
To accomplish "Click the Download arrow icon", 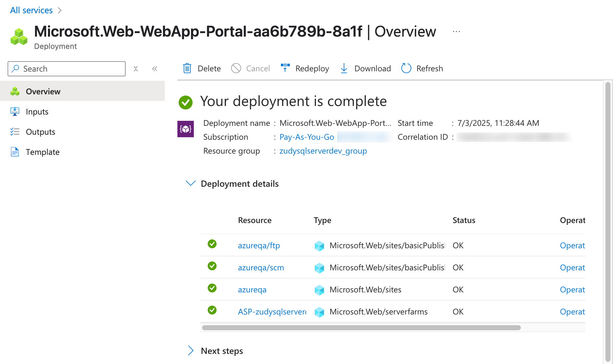I will click(x=344, y=68).
